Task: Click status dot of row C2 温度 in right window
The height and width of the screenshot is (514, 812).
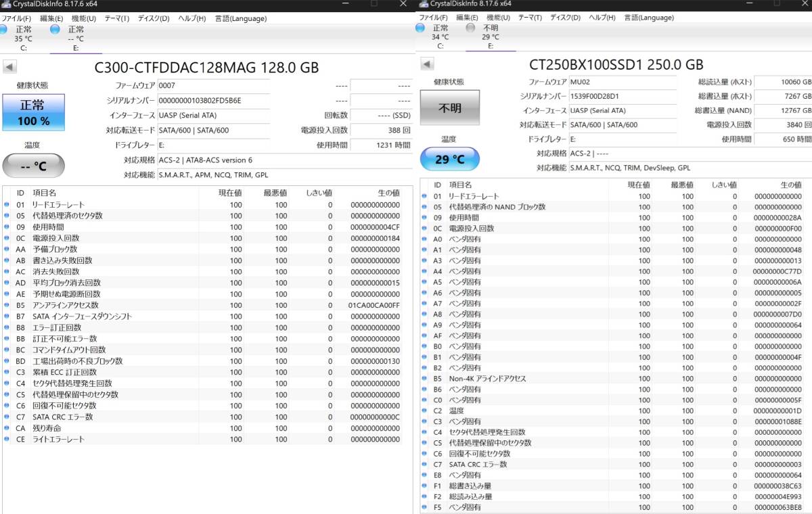Action: coord(424,411)
